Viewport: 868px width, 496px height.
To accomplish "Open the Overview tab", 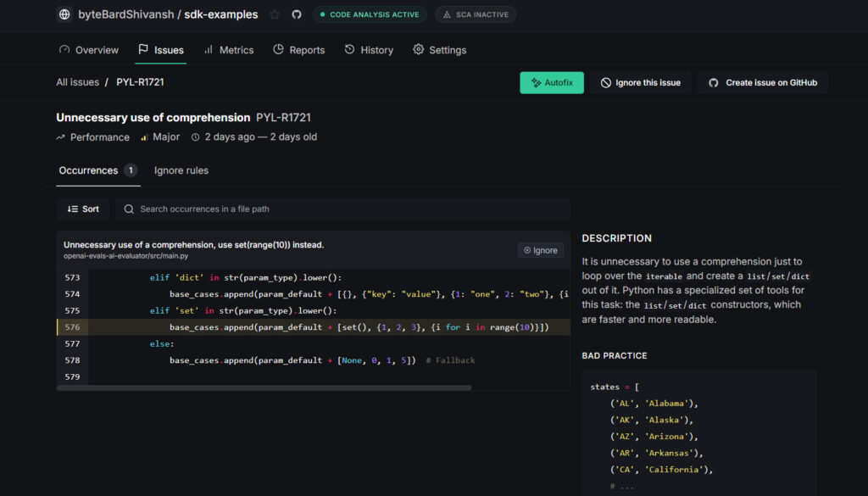I will (88, 50).
